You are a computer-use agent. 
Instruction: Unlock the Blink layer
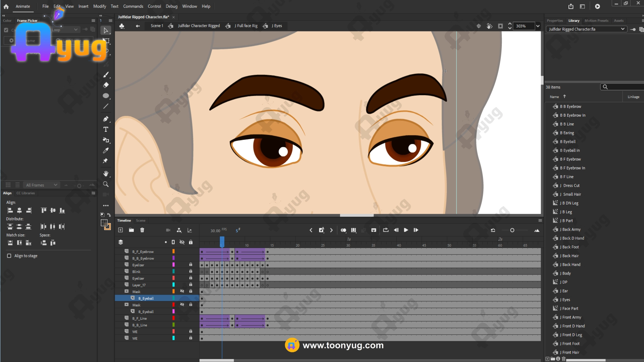(191, 271)
